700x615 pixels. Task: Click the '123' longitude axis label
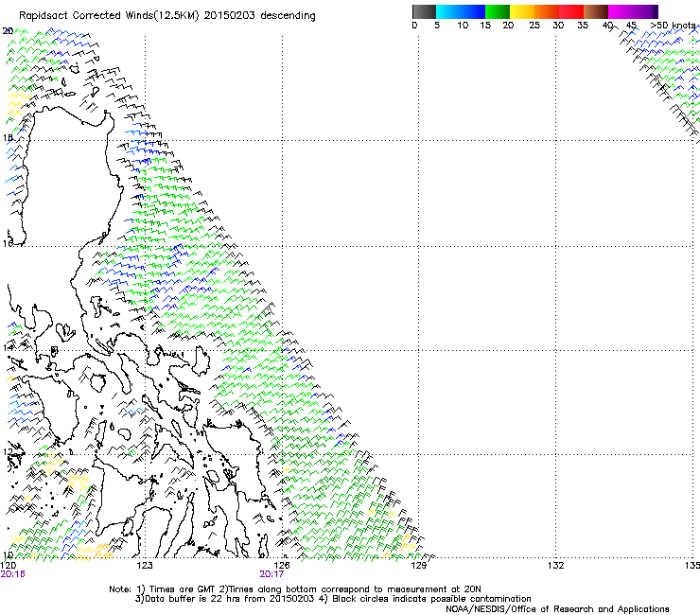tap(145, 566)
